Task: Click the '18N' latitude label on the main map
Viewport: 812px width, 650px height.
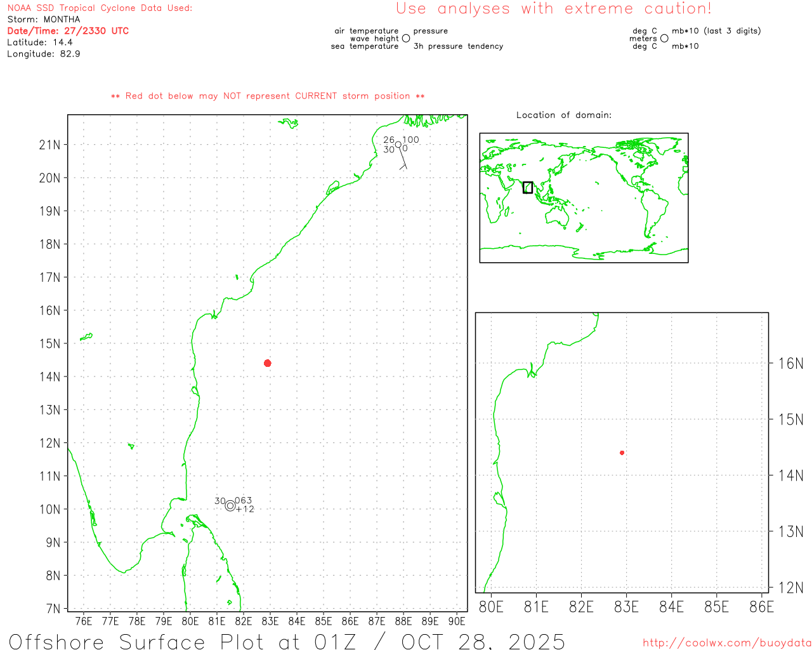Action: click(49, 244)
